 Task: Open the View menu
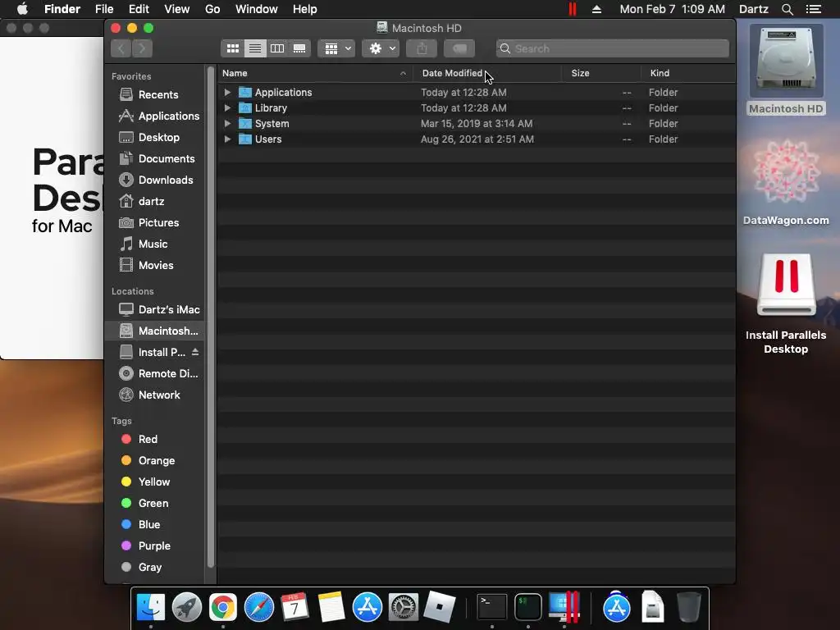coord(177,9)
